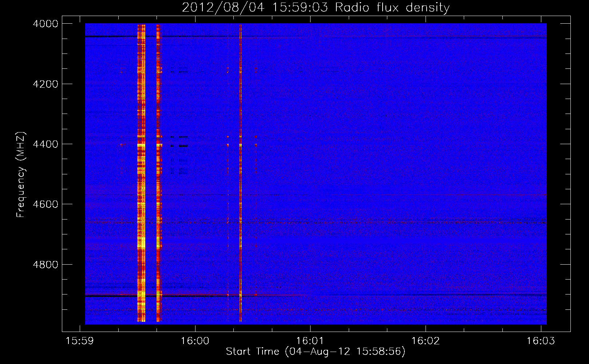This screenshot has height=364, width=589.
Task: Click the 'Frequency (MHZ)' axis title
Action: tap(21, 175)
